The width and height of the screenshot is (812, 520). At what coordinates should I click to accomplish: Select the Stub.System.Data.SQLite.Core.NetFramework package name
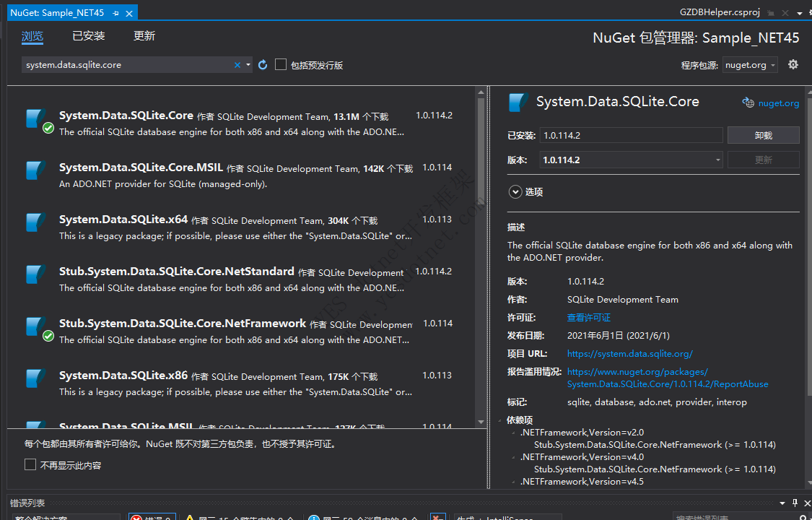[183, 323]
